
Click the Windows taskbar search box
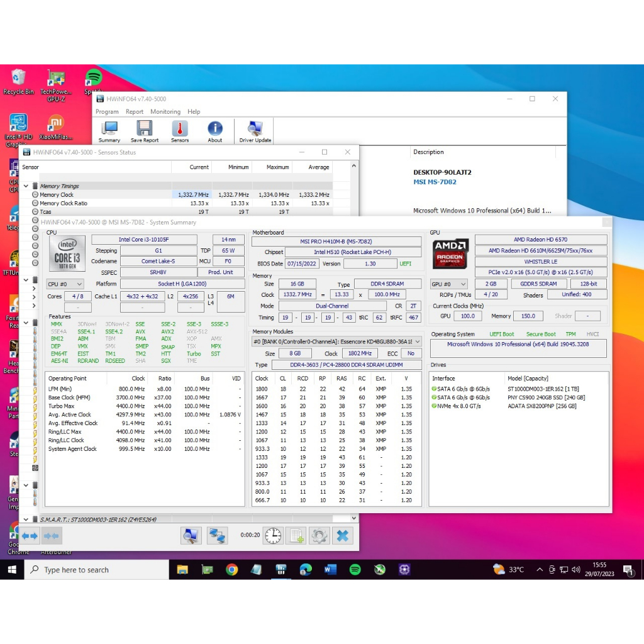pos(97,570)
